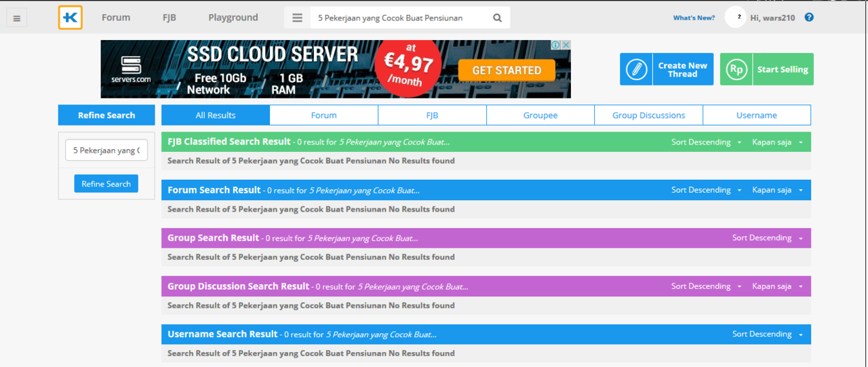The image size is (868, 367).
Task: Click the pencil icon of Create New Thread
Action: tap(636, 69)
